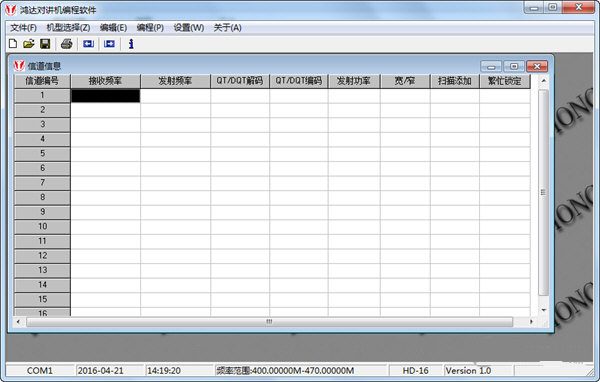Click the vertical scrollbar down arrow
The height and width of the screenshot is (382, 600).
pos(543,310)
